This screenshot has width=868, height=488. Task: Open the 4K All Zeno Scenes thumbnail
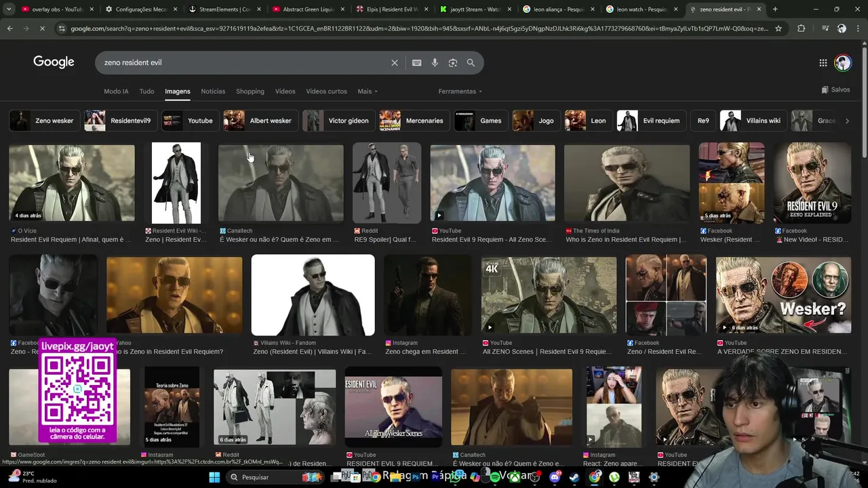point(549,295)
